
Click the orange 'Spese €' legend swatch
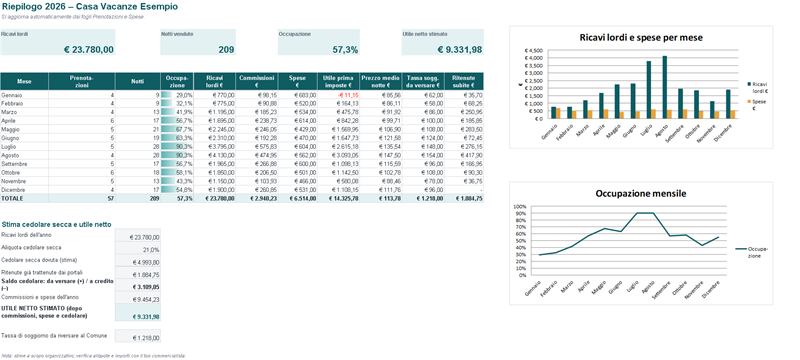click(x=748, y=101)
